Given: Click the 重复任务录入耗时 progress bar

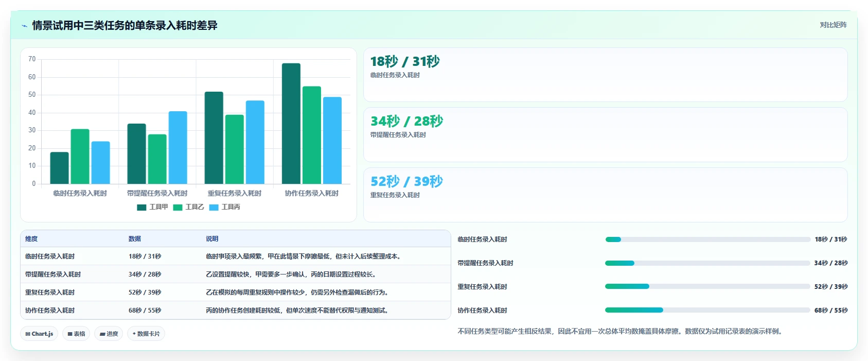Looking at the screenshot, I should pos(707,286).
